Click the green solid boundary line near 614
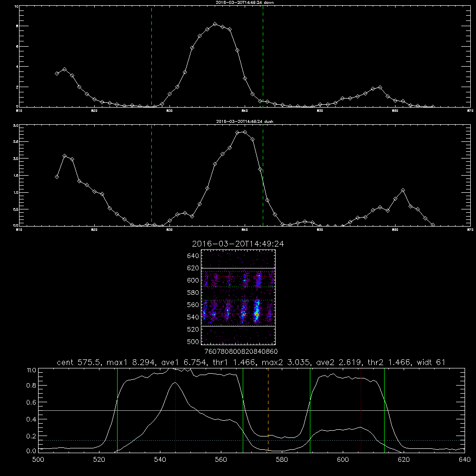 384,410
